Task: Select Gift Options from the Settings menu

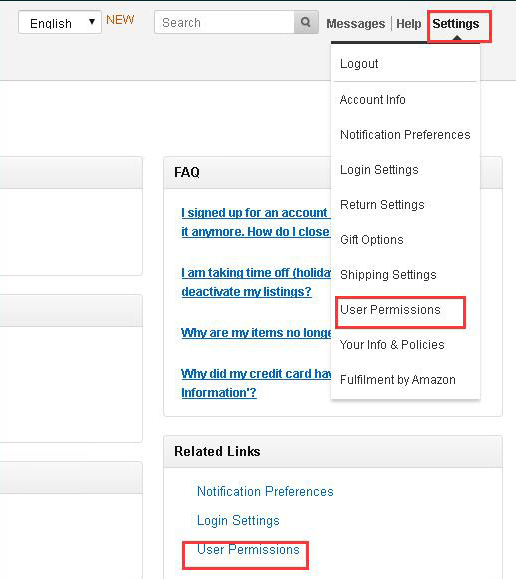Action: [x=372, y=240]
